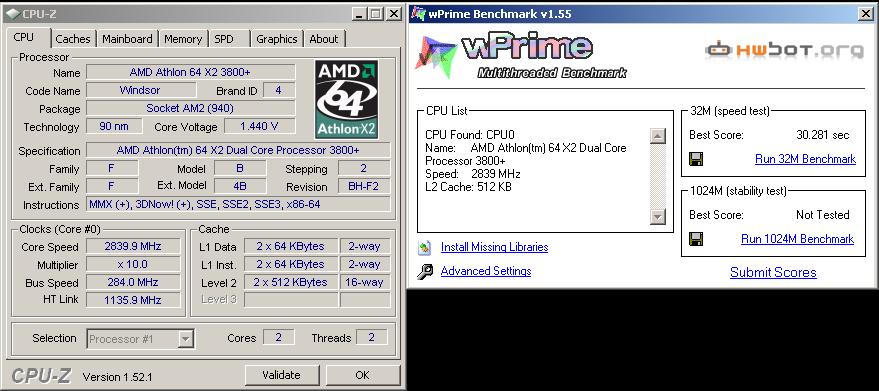The image size is (879, 391).
Task: Select the Graphics tab
Action: click(x=277, y=39)
